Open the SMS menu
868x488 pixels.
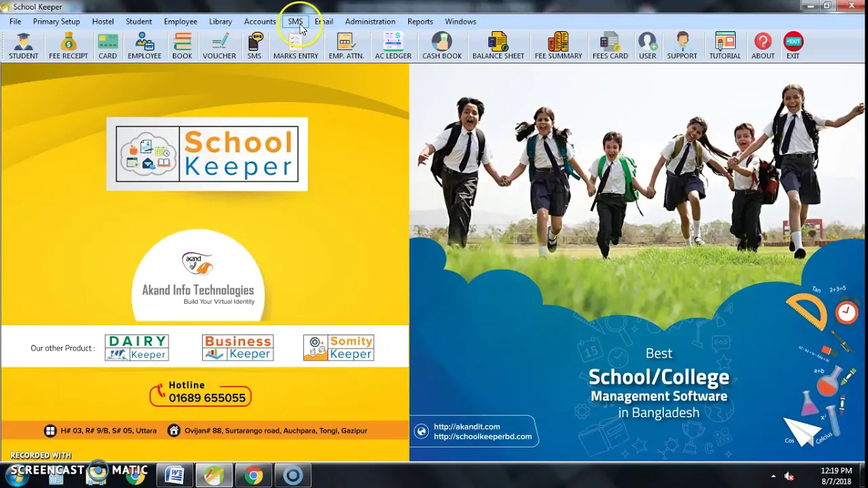click(x=295, y=22)
